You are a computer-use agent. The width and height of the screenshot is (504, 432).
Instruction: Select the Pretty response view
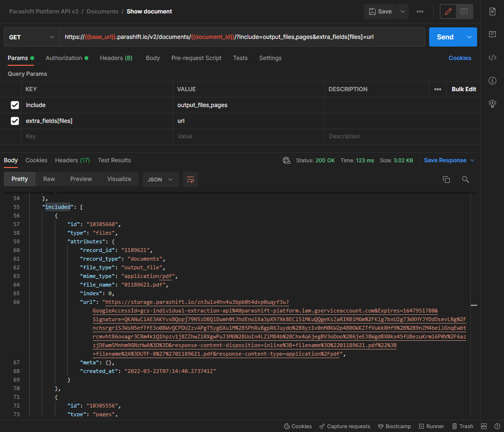click(x=20, y=179)
